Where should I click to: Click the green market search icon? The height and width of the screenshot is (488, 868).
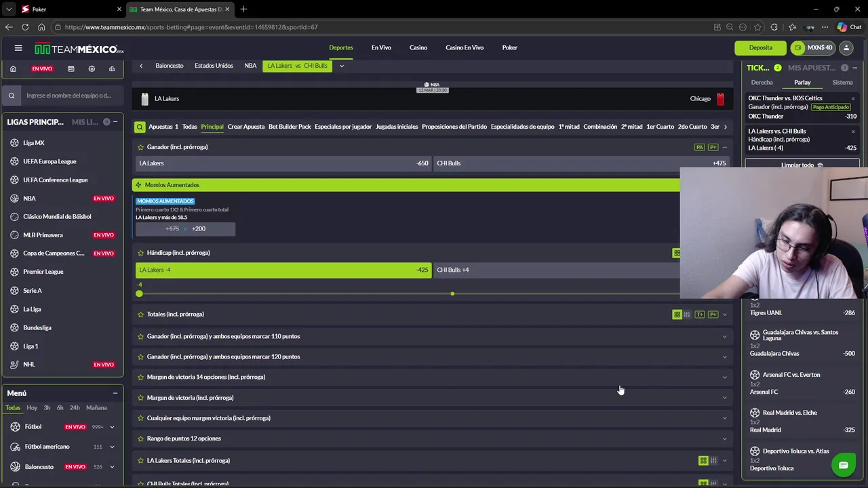click(140, 127)
